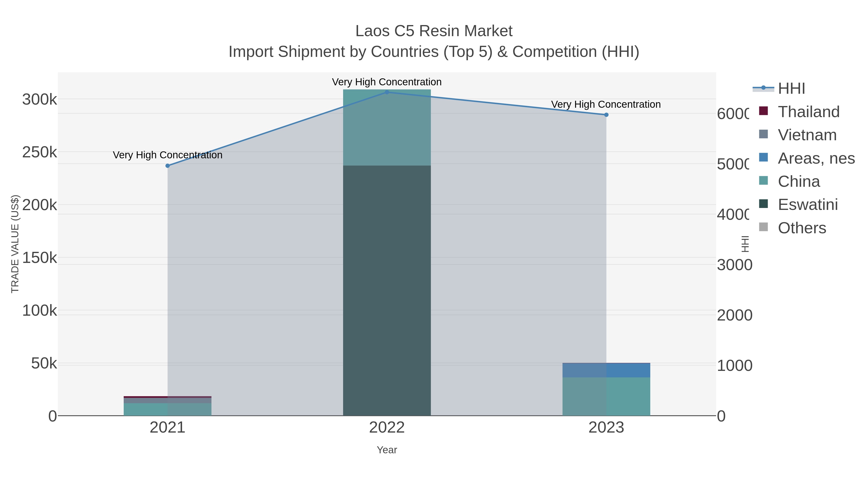The height and width of the screenshot is (488, 868).
Task: Click the 200k y-axis tick label
Action: (x=40, y=205)
